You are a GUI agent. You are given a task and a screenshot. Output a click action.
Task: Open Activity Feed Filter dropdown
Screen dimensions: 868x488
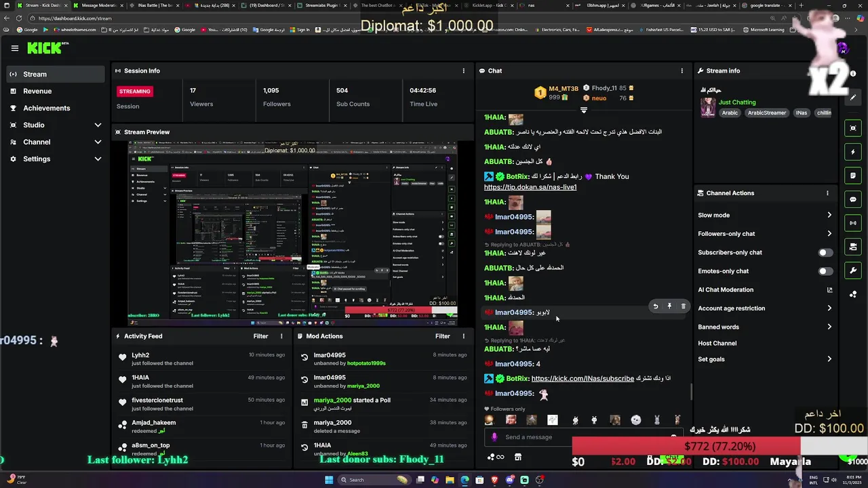260,336
